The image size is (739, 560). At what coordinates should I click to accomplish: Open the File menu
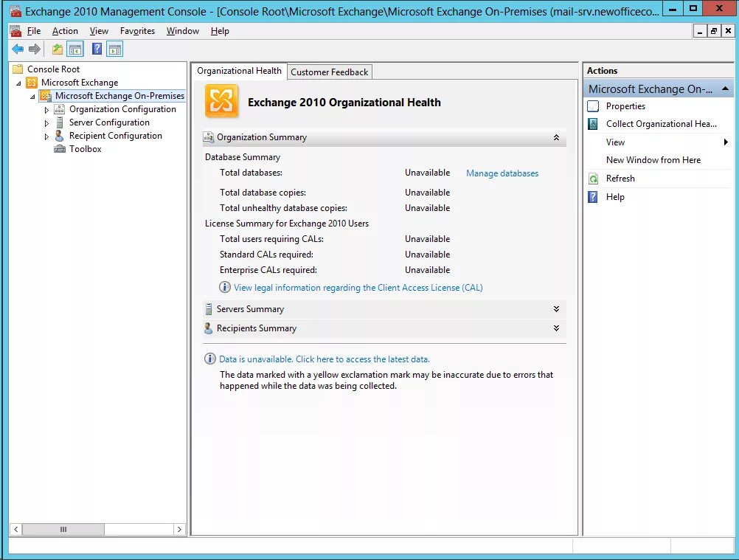34,31
